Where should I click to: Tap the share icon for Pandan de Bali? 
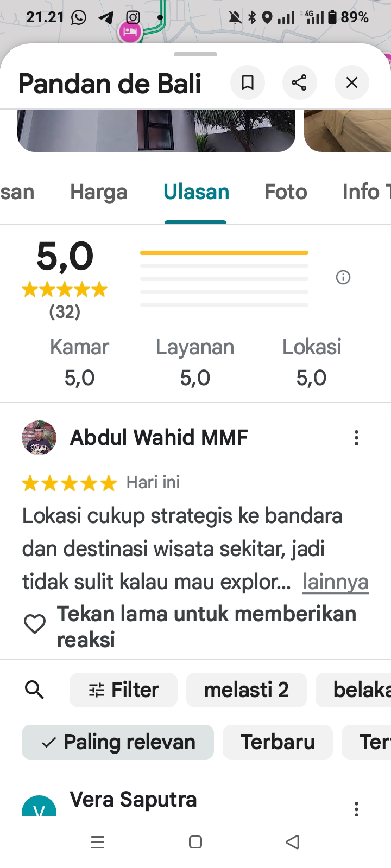coord(299,82)
